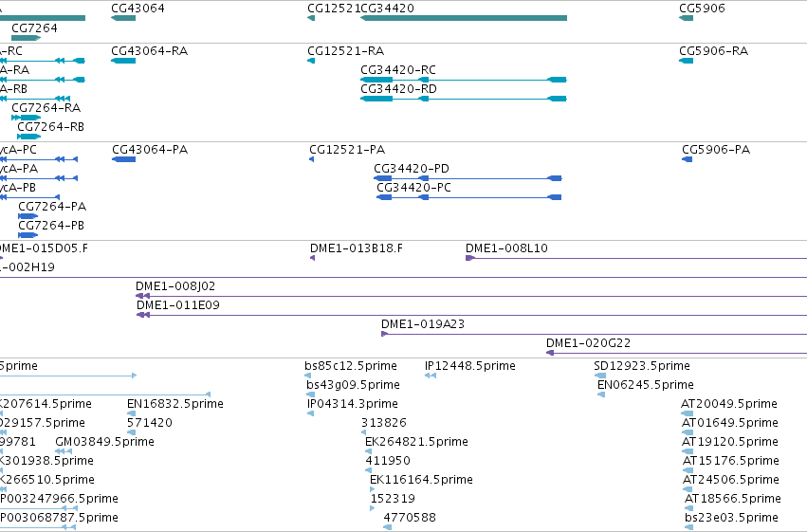Select EST EN06245.5prime label

click(646, 385)
